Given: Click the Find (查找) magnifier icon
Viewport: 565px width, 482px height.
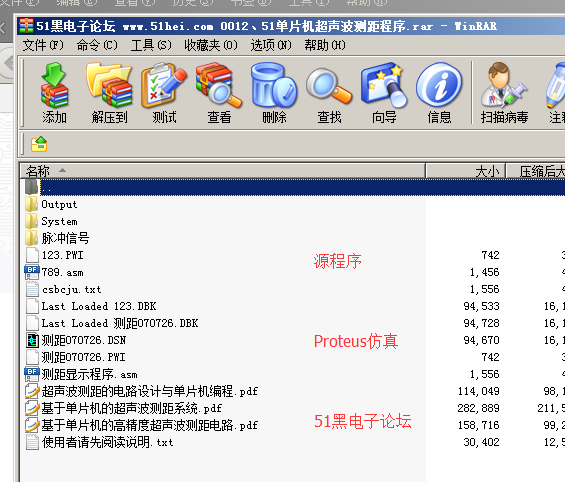Looking at the screenshot, I should 329,85.
